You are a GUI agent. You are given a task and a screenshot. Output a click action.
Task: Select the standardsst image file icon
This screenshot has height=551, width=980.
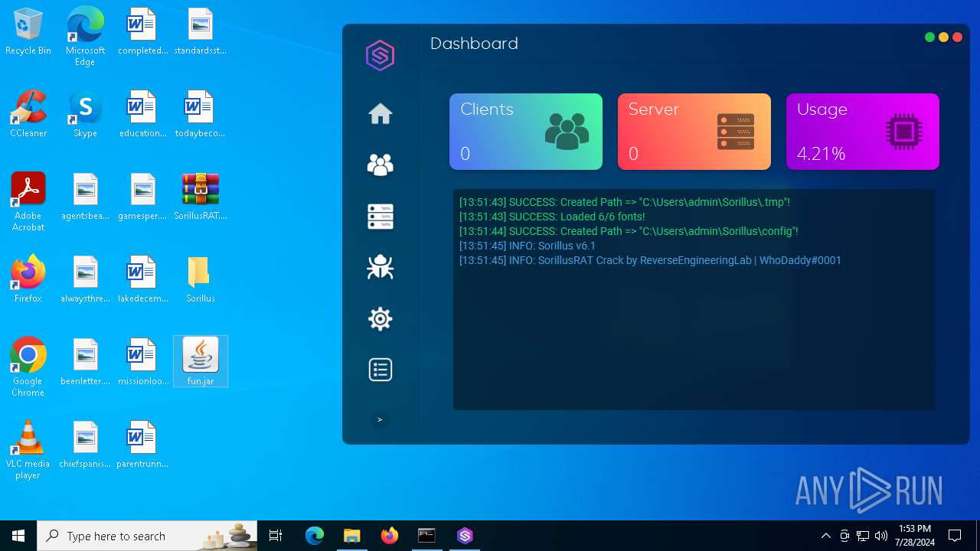click(x=201, y=32)
